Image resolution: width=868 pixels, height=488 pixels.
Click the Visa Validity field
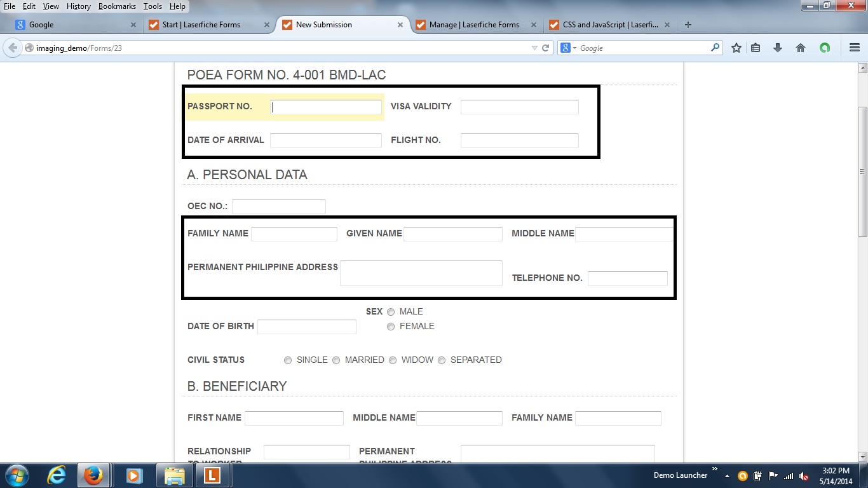tap(520, 107)
